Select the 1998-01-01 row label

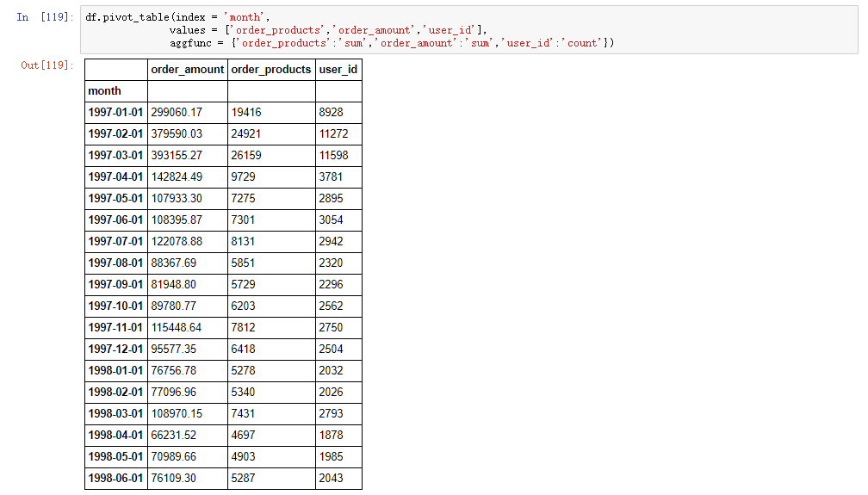tap(116, 371)
